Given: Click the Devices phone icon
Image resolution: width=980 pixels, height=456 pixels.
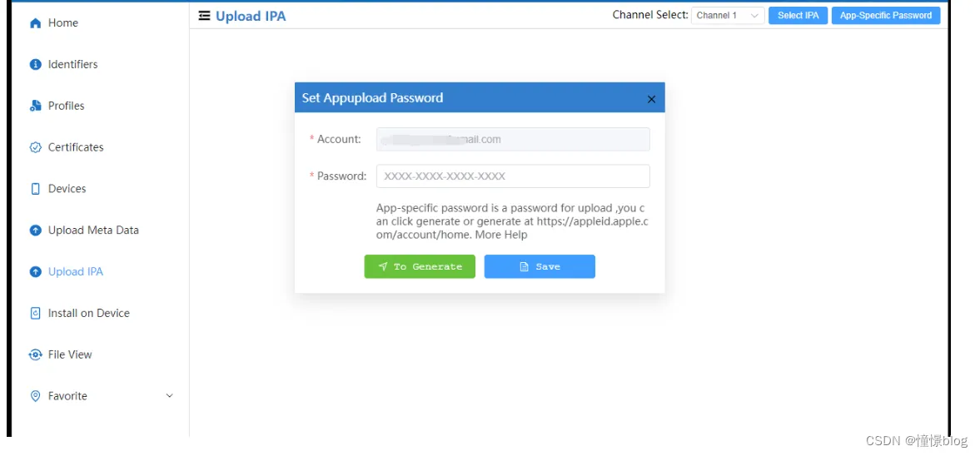Looking at the screenshot, I should [35, 189].
